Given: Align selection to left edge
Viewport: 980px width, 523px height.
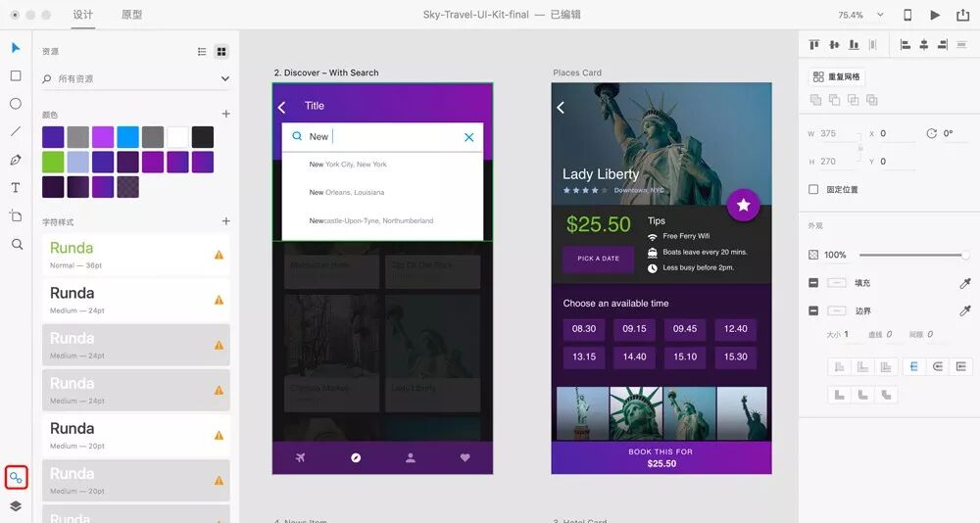Looking at the screenshot, I should (905, 44).
